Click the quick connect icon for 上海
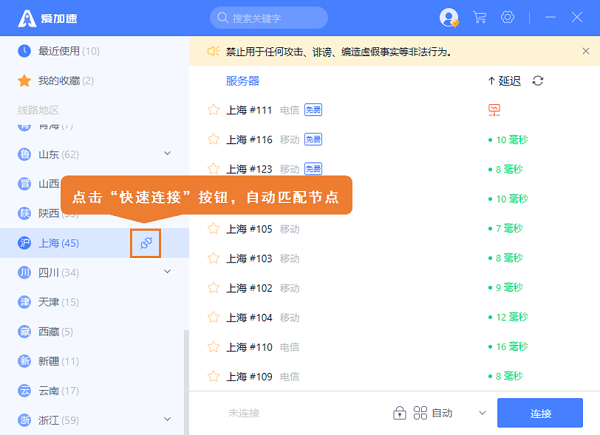The image size is (600, 435). 145,243
